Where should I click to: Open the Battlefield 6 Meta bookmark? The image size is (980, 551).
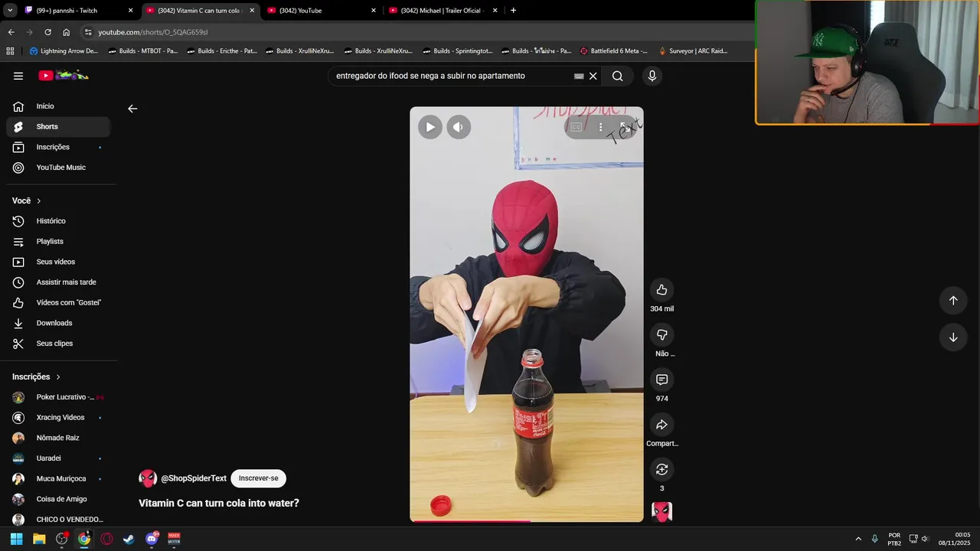click(613, 51)
